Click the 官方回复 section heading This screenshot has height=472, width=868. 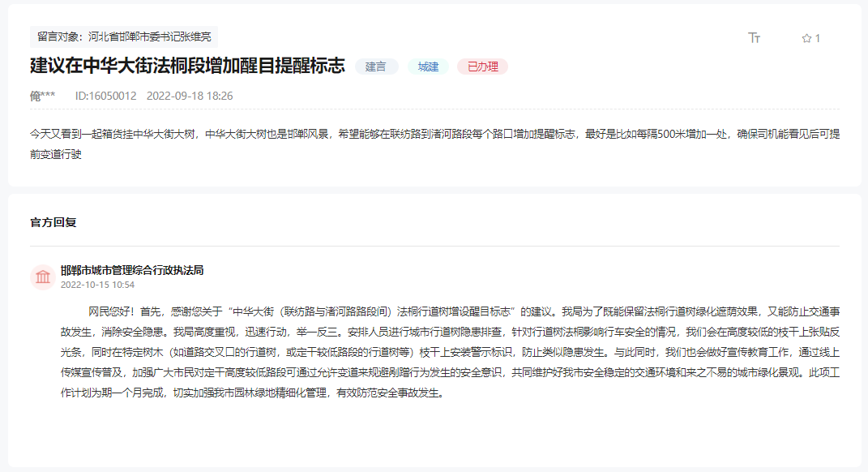coord(53,222)
